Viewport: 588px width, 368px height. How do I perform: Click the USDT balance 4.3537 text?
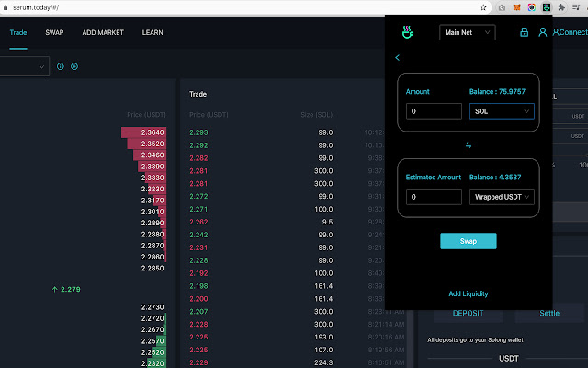[x=495, y=178]
